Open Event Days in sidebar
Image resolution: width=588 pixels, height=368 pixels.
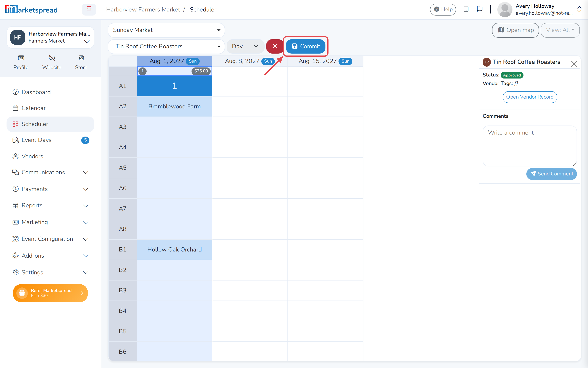[50, 140]
